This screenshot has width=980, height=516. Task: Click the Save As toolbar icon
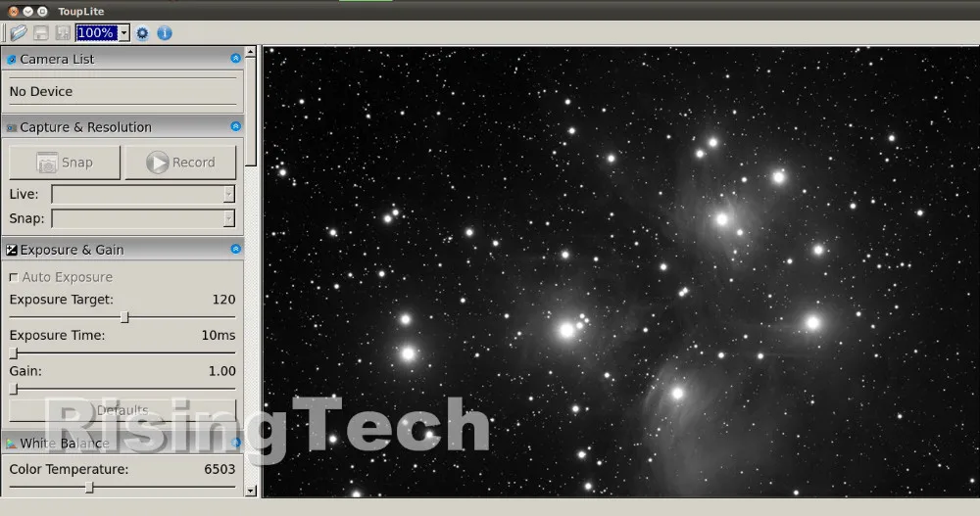point(63,33)
